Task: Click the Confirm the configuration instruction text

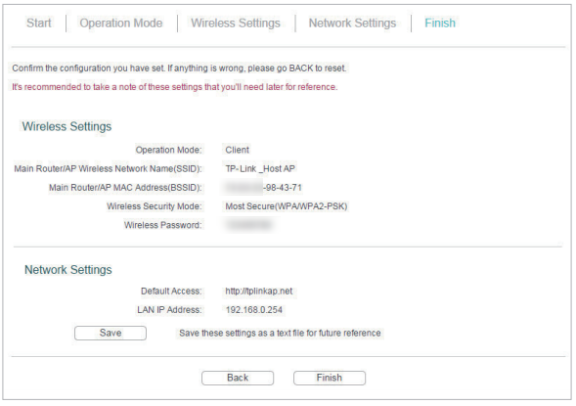Action: click(x=179, y=68)
